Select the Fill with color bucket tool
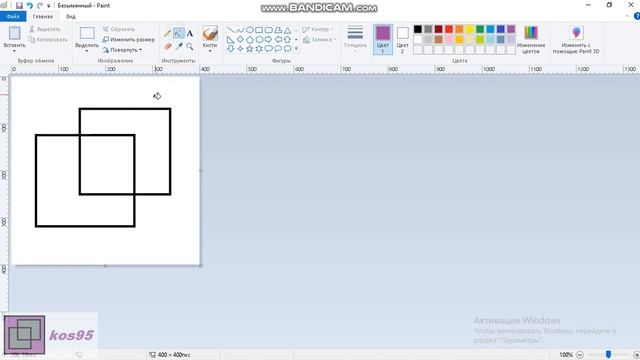 click(178, 33)
